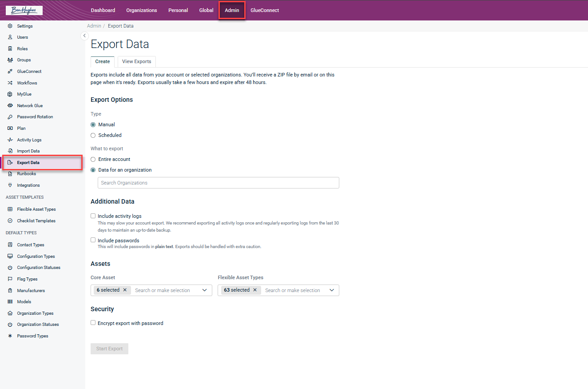588x389 pixels.
Task: Expand the Core Asset dropdown arrow
Action: click(204, 290)
